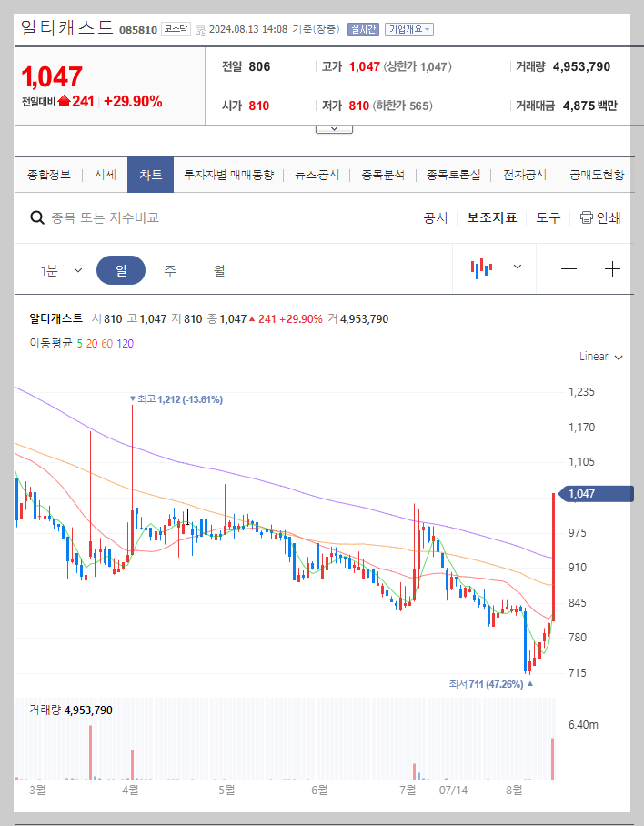Image resolution: width=644 pixels, height=826 pixels.
Task: Click the search magnifier icon
Action: pos(36,217)
